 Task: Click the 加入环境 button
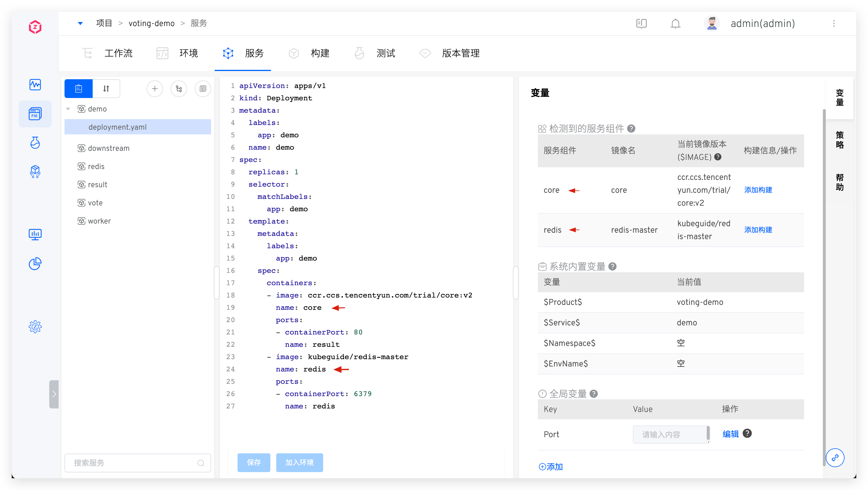click(x=299, y=462)
